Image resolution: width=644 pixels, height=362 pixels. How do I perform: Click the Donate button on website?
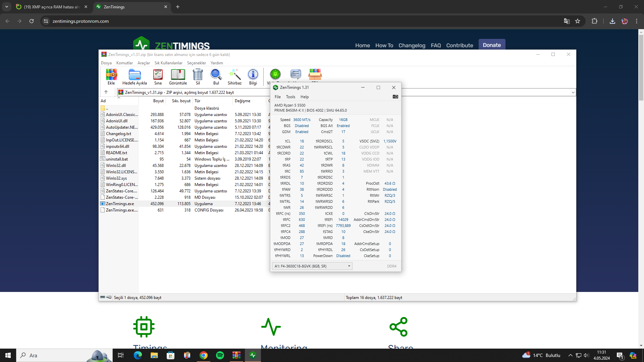tap(492, 45)
